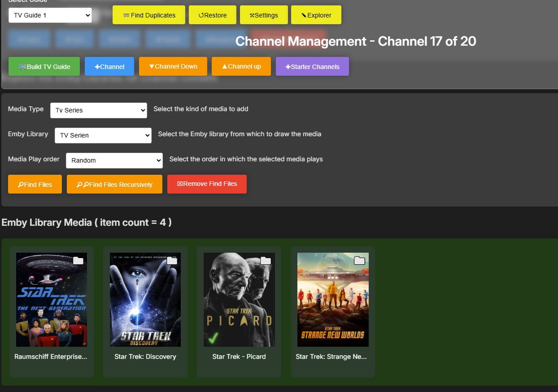This screenshot has height=392, width=558.
Task: Click Build TV Guide green button
Action: [x=44, y=66]
